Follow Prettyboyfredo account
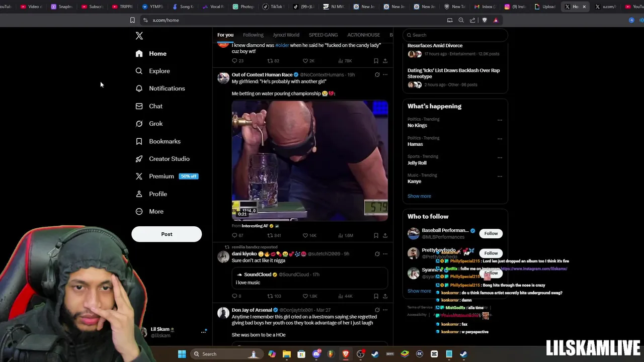 (491, 253)
